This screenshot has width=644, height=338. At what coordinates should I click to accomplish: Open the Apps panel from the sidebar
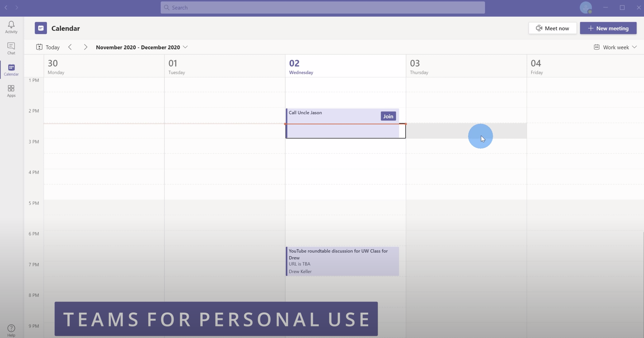(x=11, y=90)
